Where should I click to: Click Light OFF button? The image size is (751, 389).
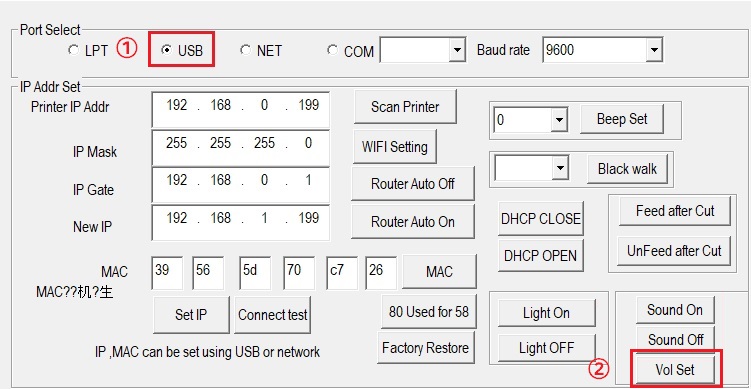546,347
